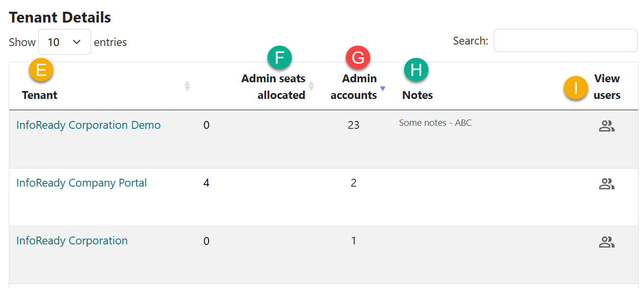Select the Admin seats allocated header
The image size is (644, 288).
click(x=273, y=87)
